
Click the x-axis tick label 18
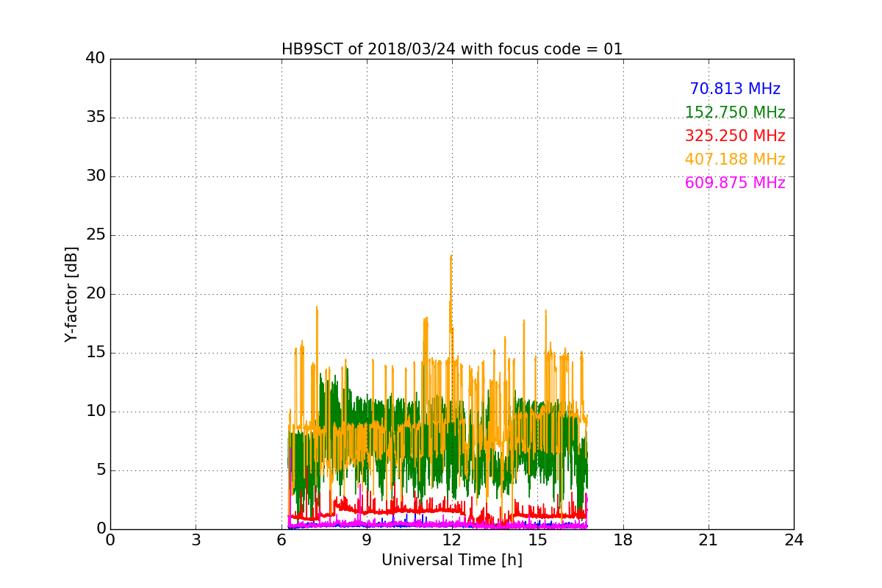[623, 540]
